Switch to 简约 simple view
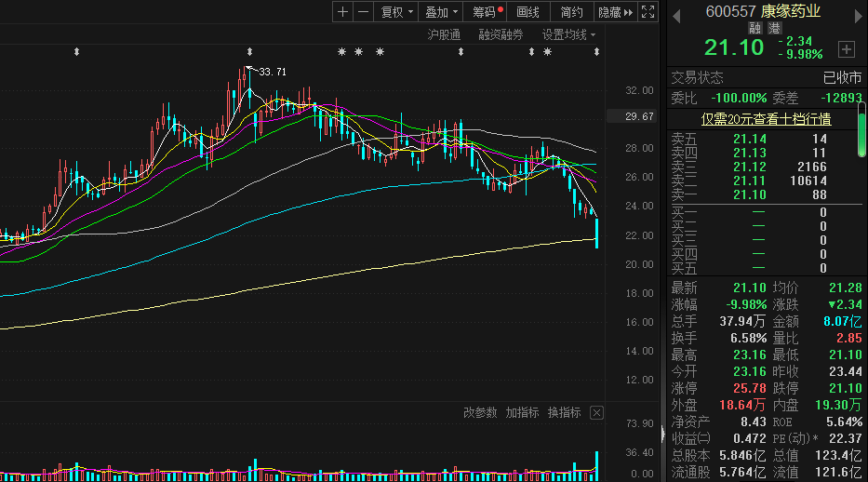The width and height of the screenshot is (868, 482). click(x=571, y=12)
